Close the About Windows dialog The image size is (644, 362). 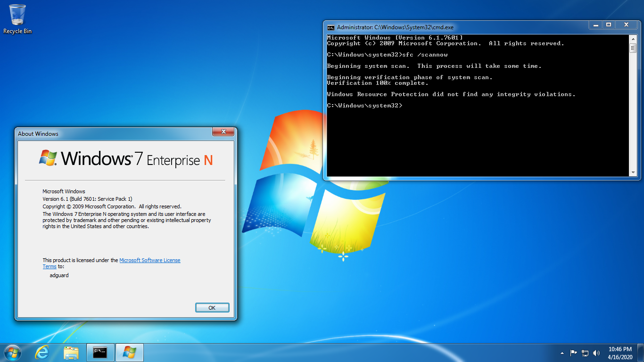click(223, 132)
